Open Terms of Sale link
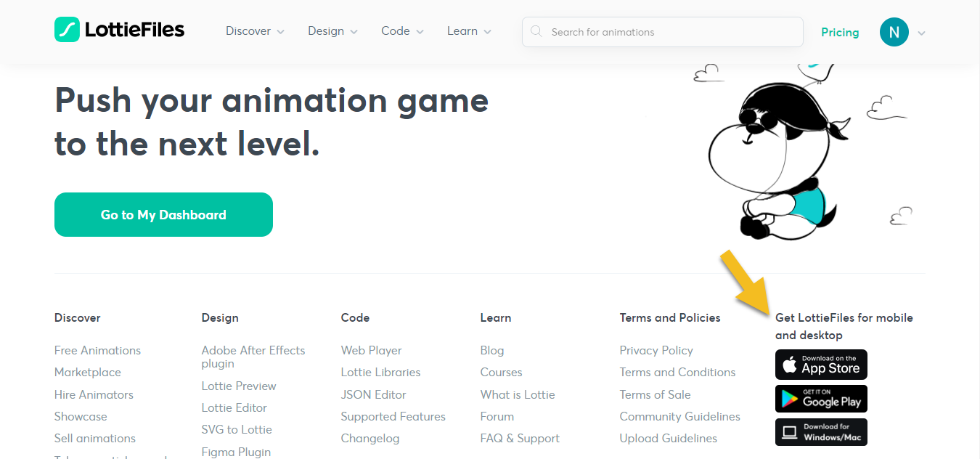 point(655,394)
